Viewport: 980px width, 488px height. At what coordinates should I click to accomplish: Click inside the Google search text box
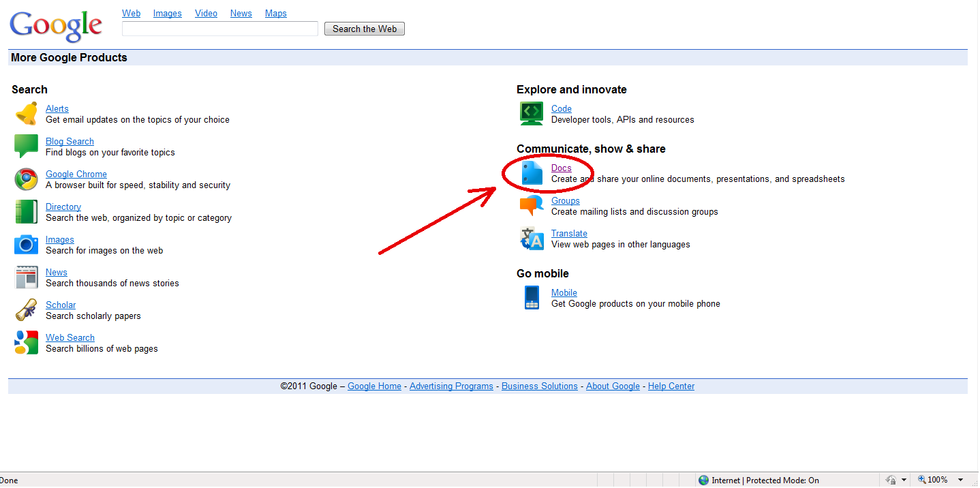point(219,29)
